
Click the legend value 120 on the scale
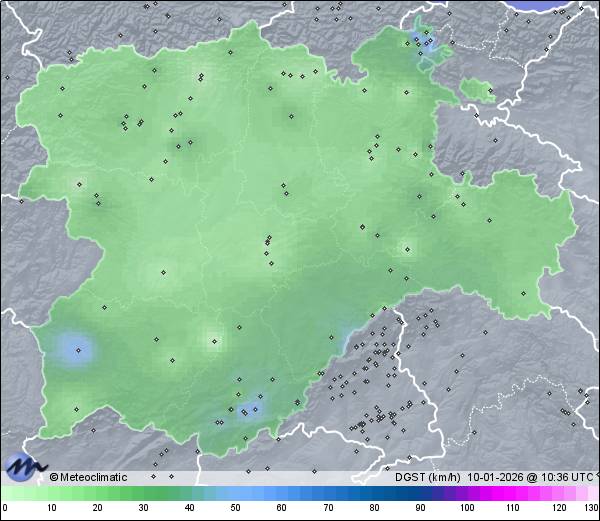click(x=558, y=508)
